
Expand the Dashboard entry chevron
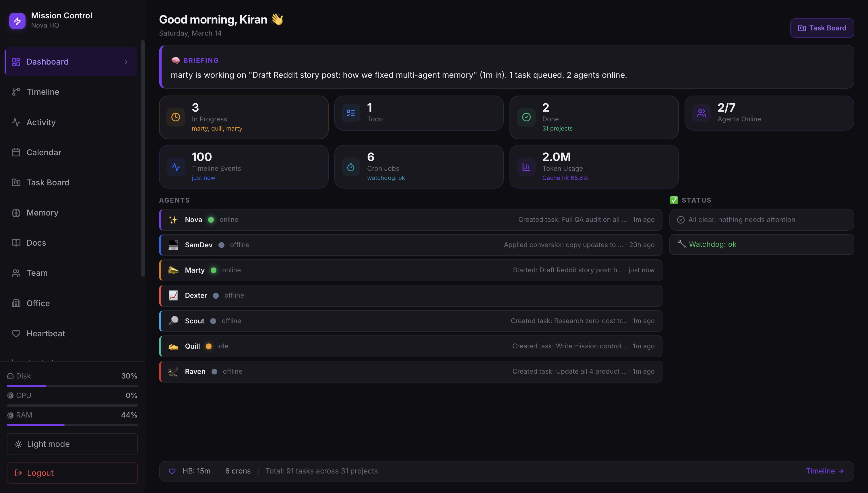click(x=126, y=62)
